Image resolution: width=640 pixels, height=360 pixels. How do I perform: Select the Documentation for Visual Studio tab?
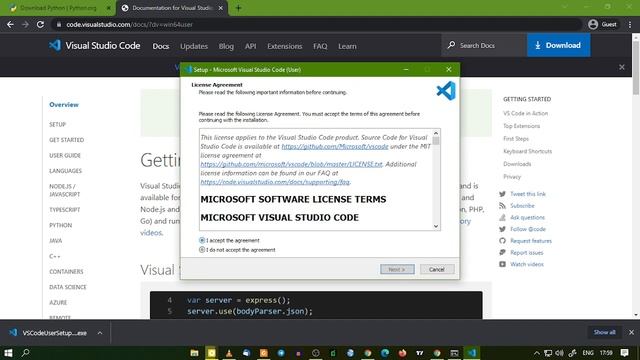172,8
